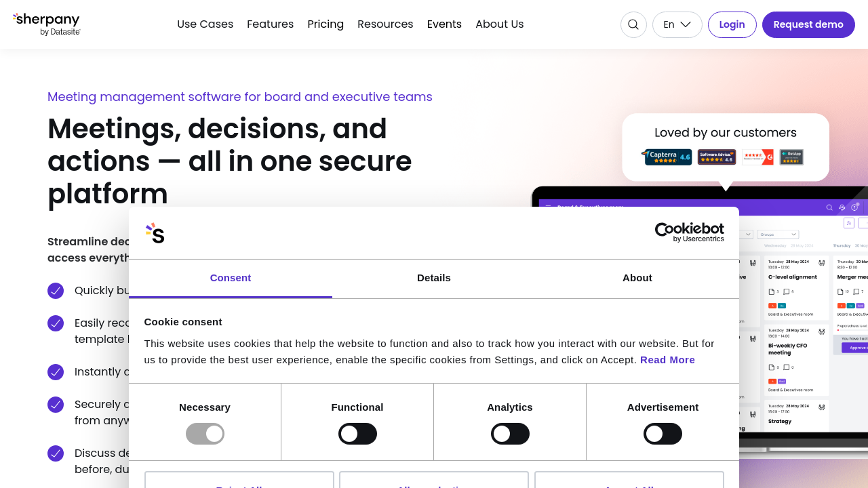Click the Software Advice rating badge

[x=717, y=157]
